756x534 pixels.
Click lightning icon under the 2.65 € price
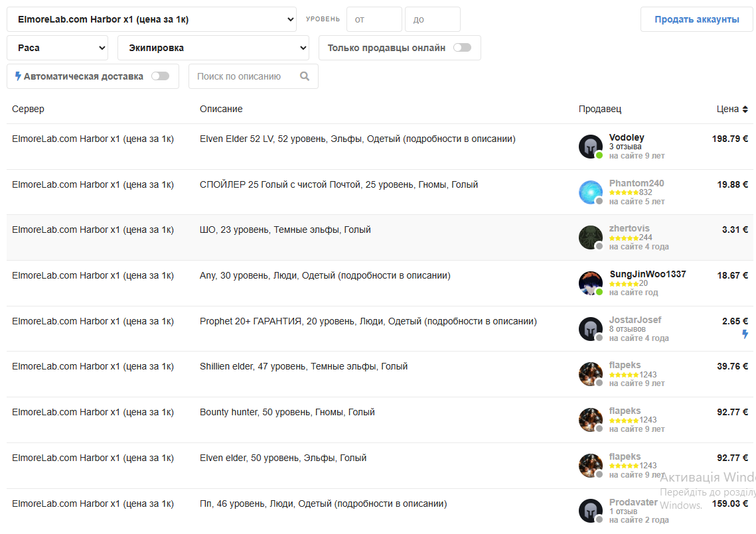tap(745, 334)
